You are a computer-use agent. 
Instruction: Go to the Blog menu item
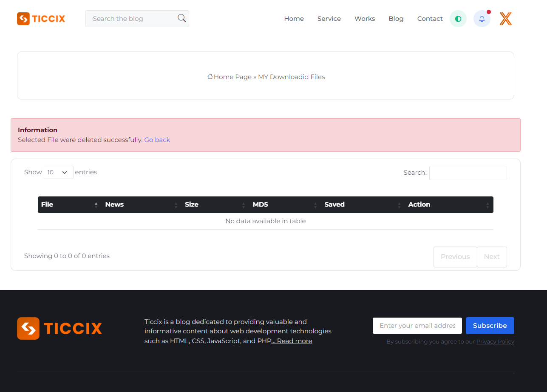(x=396, y=19)
